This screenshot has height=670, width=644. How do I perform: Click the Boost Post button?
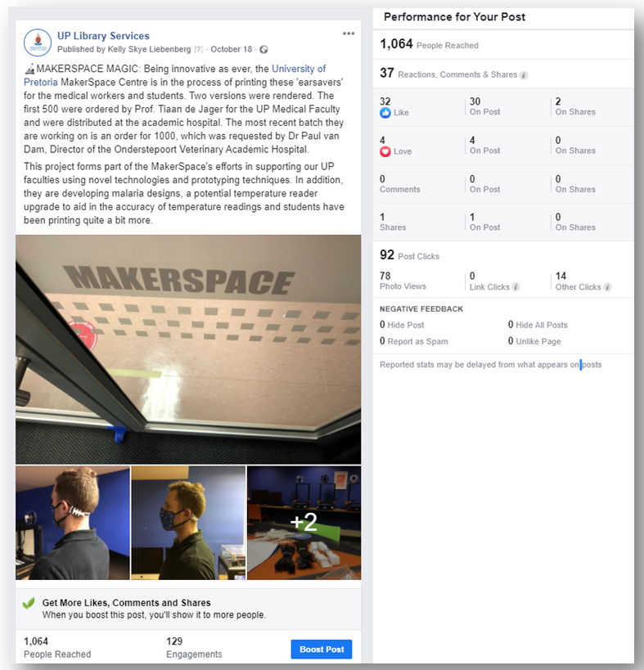coord(322,649)
